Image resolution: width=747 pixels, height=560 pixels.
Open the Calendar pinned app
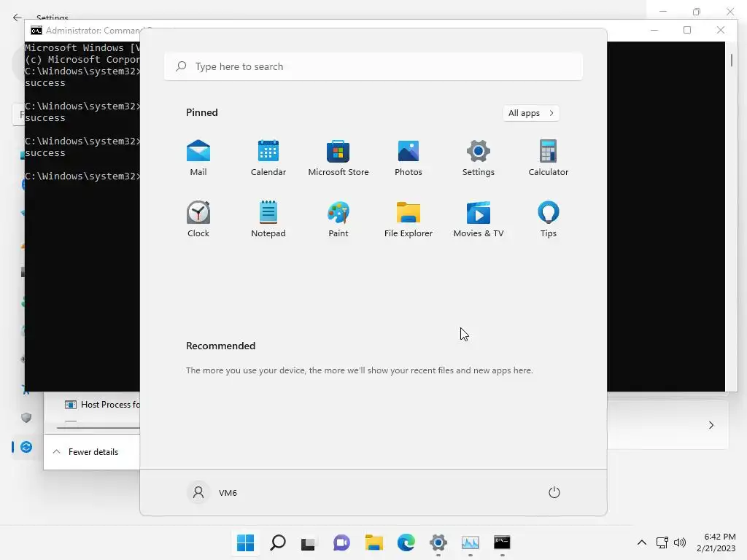tap(268, 158)
